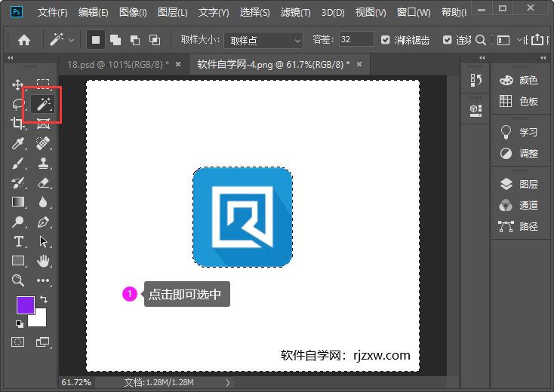Open the 色板 swatches panel
This screenshot has width=554, height=392.
point(519,101)
